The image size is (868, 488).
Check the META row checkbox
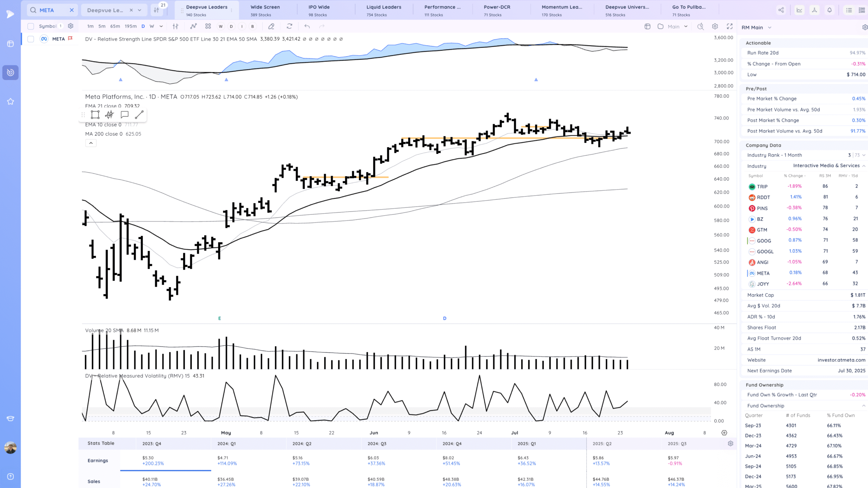[31, 39]
